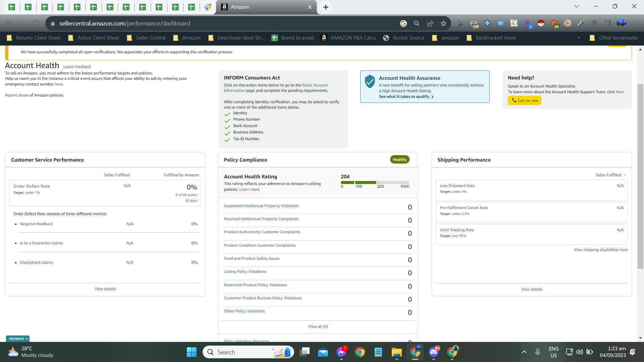
Task: Click View shipping eligibilities here link
Action: coord(600,250)
